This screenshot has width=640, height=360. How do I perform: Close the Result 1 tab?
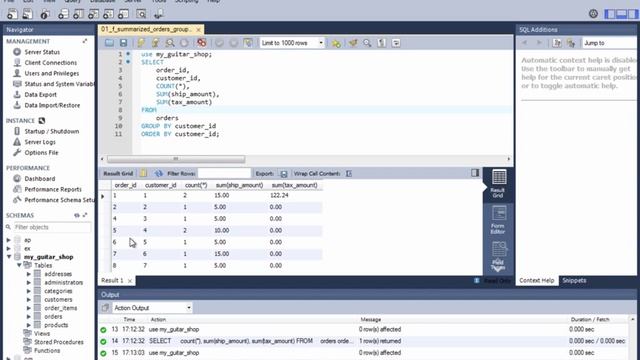(130, 281)
